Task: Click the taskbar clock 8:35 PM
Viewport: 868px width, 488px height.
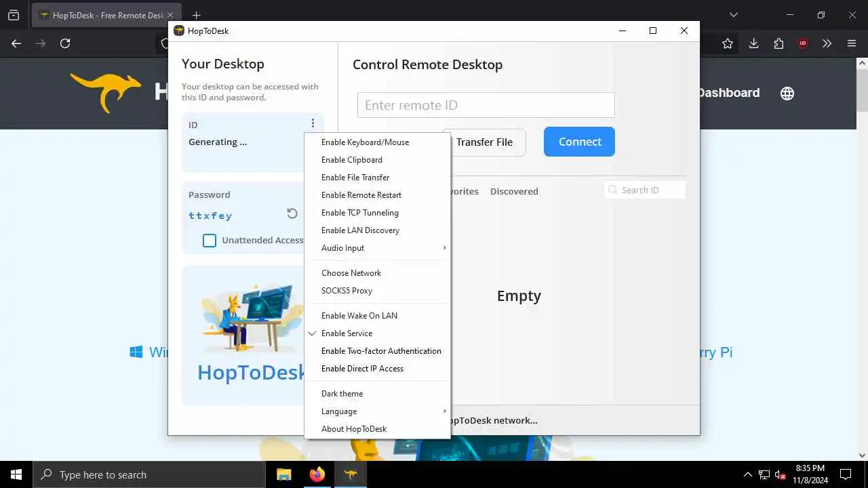Action: [810, 468]
